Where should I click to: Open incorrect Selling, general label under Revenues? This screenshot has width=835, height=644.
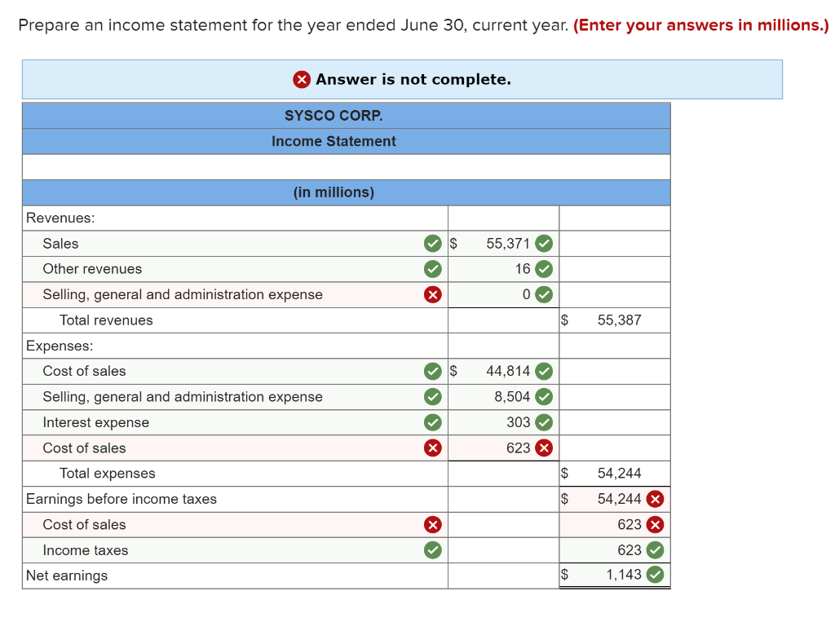click(x=235, y=294)
